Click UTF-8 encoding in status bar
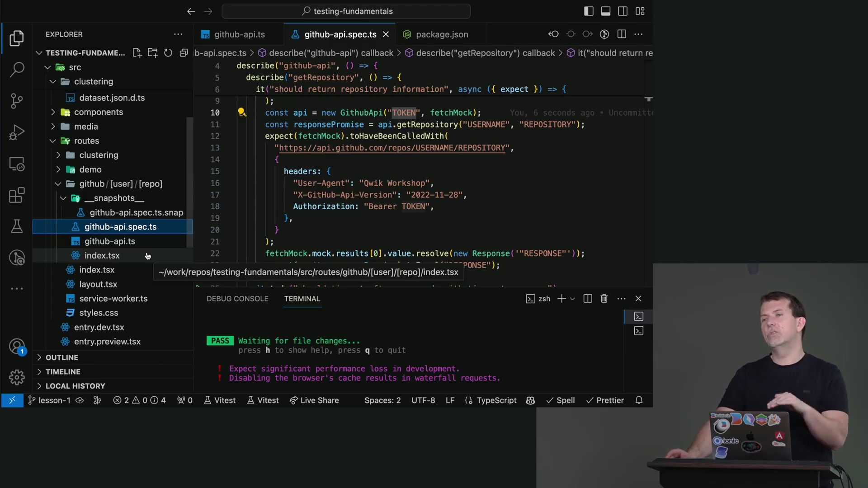Viewport: 868px width, 488px height. tap(423, 400)
